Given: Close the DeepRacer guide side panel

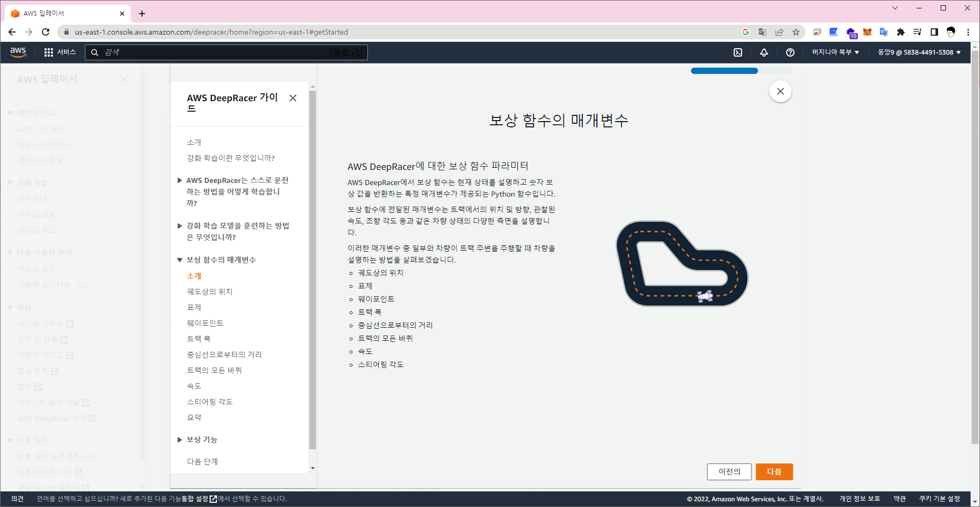Looking at the screenshot, I should click(x=293, y=98).
